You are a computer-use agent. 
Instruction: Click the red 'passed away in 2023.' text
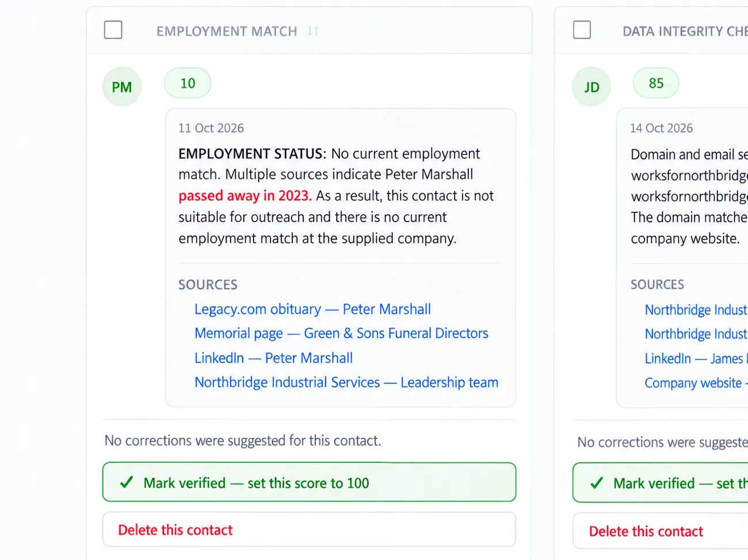pyautogui.click(x=245, y=196)
